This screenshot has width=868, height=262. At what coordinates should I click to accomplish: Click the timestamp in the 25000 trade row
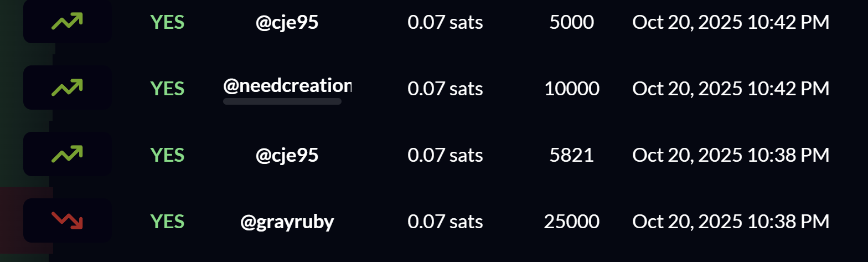pyautogui.click(x=731, y=222)
